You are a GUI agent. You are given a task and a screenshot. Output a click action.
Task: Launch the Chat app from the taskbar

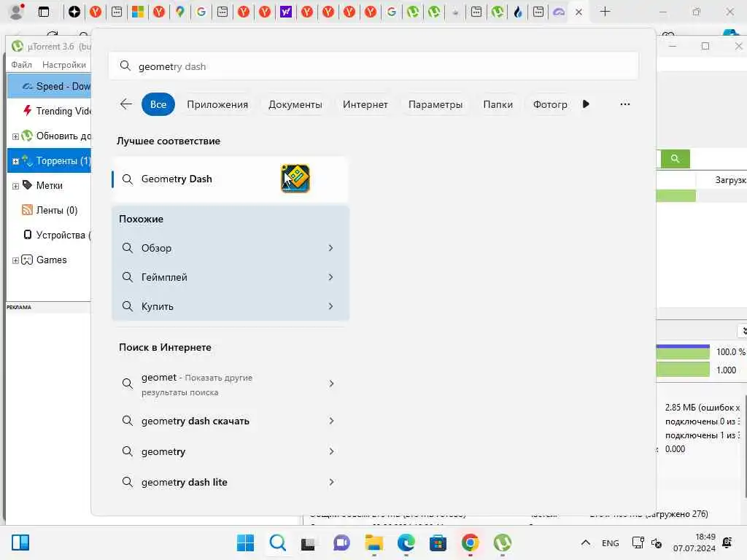tap(341, 542)
